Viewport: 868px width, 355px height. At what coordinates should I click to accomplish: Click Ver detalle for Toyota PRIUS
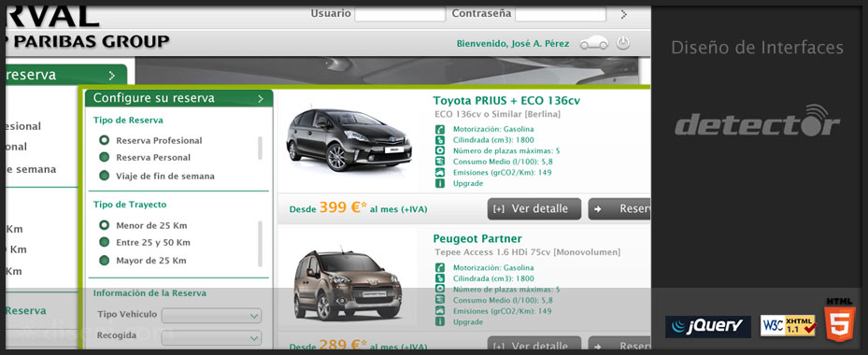click(534, 208)
